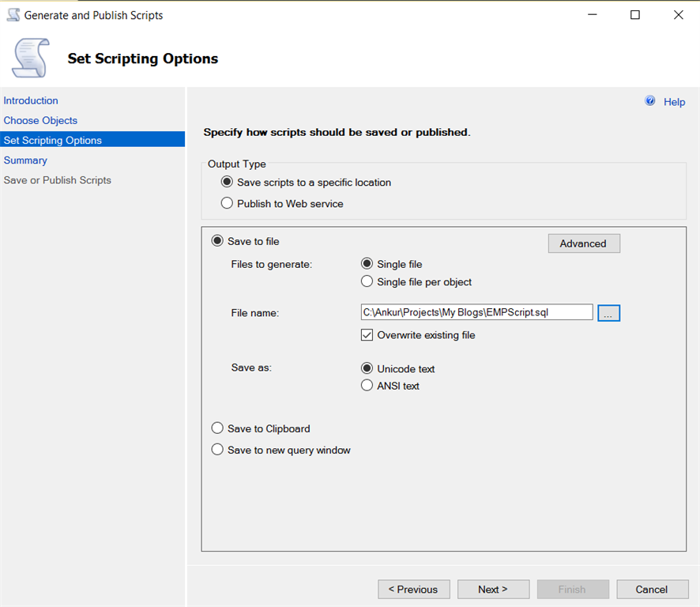The width and height of the screenshot is (700, 607).
Task: Jump to Summary step in sidebar
Action: [25, 160]
